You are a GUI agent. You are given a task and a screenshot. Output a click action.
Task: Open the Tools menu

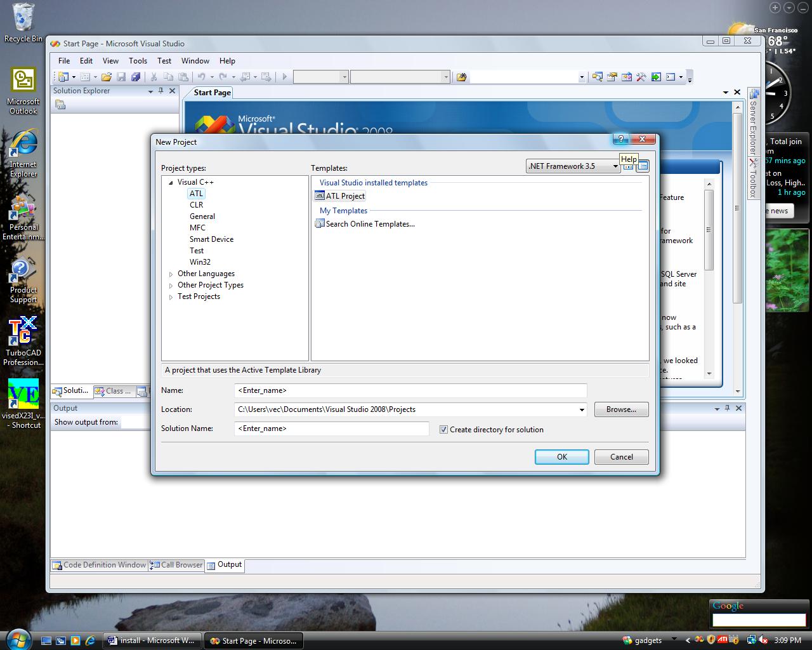click(138, 61)
